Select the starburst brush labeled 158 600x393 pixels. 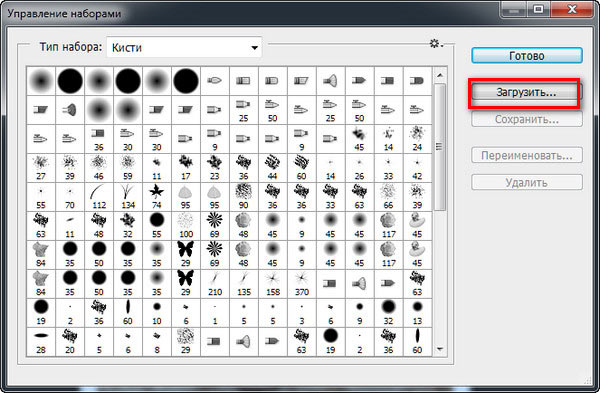click(273, 284)
